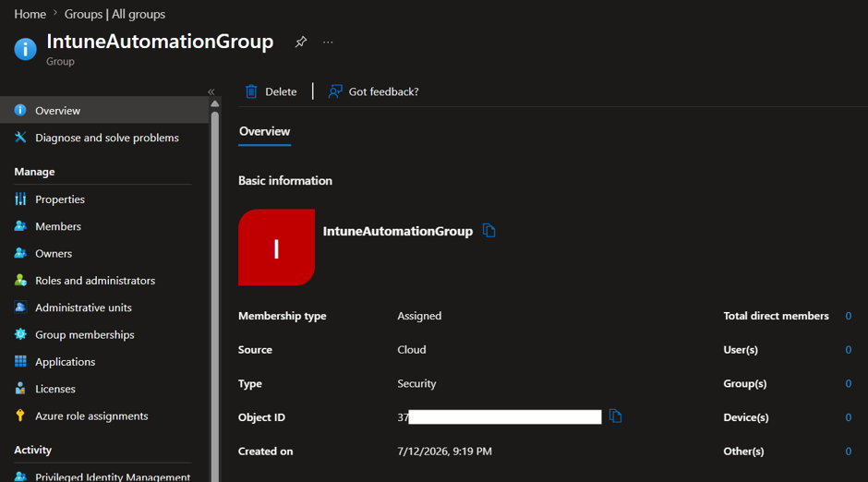
Task: Click the Overview info icon in sidebar
Action: coord(20,110)
